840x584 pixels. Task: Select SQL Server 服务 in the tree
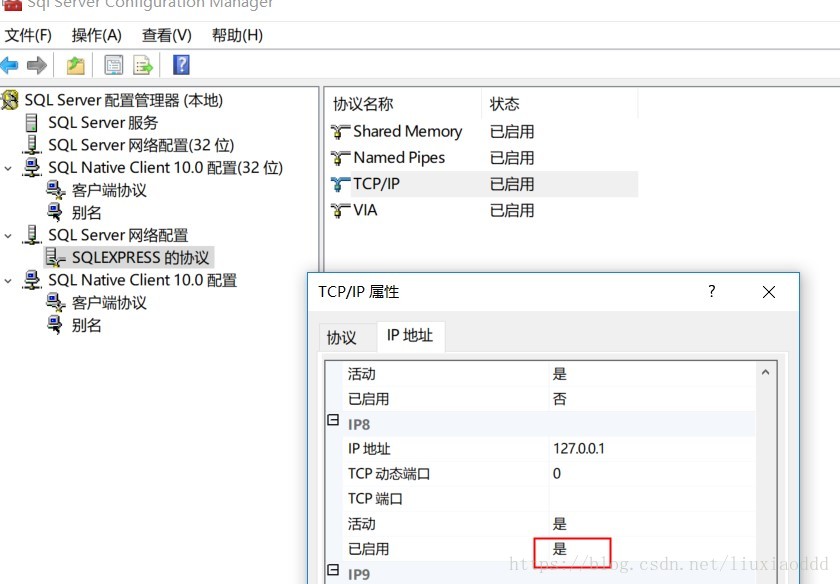[x=103, y=123]
